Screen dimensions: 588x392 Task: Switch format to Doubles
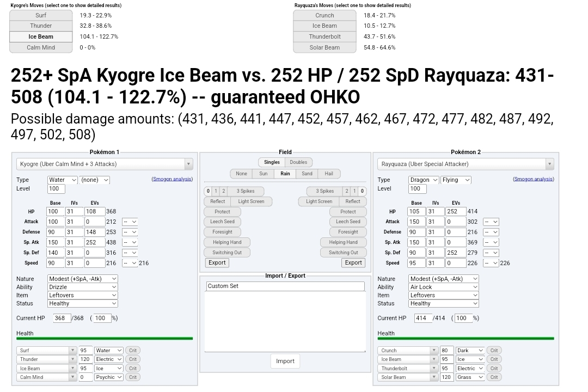click(x=298, y=162)
